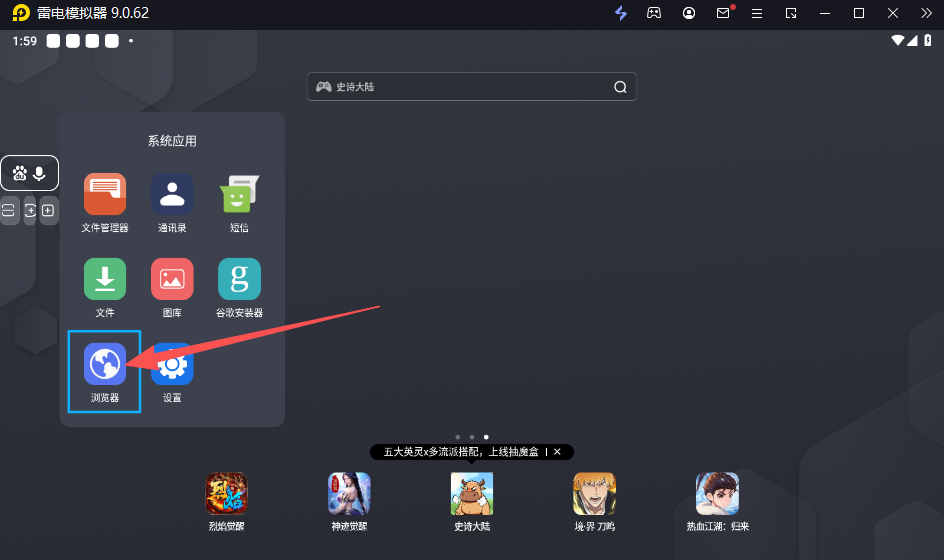Launch the 文件管理器 file manager
The height and width of the screenshot is (560, 944).
pyautogui.click(x=105, y=194)
